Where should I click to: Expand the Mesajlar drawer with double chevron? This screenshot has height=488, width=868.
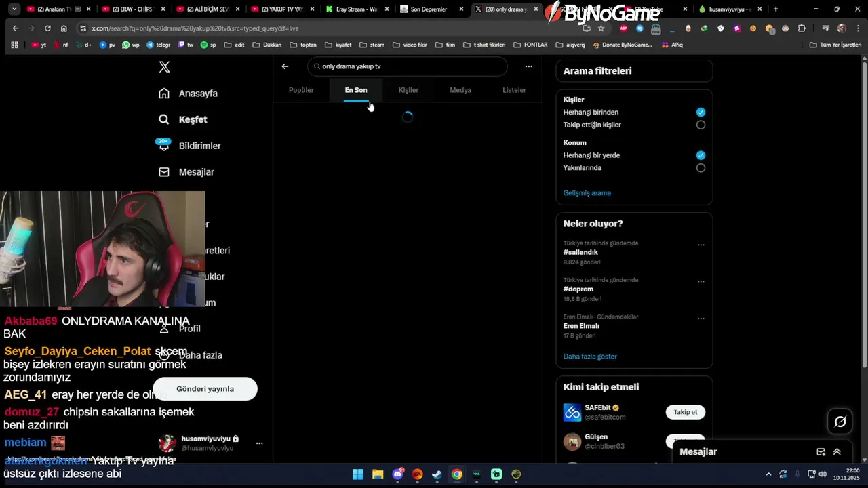pos(837,452)
